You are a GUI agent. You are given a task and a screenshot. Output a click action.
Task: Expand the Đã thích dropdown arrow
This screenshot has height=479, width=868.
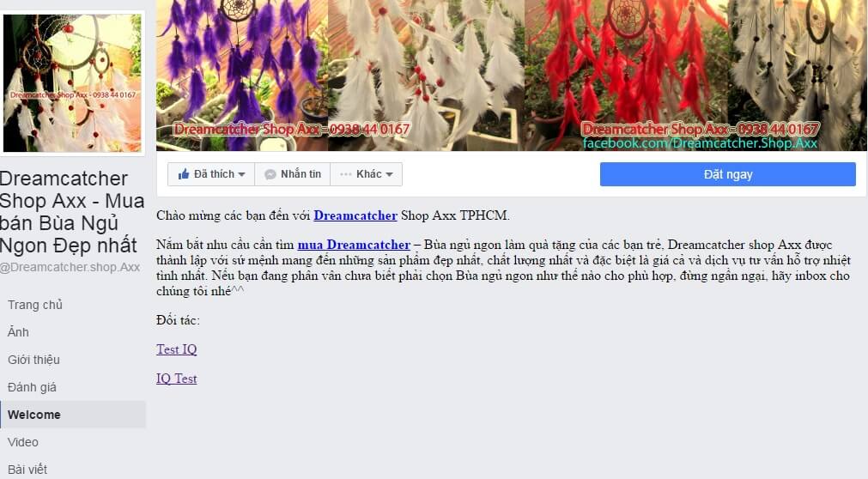click(x=241, y=174)
